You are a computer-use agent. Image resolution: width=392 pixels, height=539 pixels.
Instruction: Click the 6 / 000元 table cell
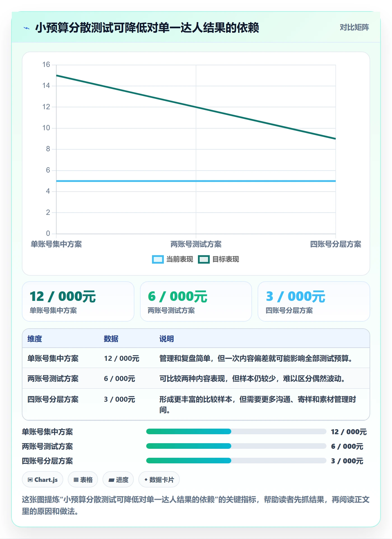pos(120,378)
